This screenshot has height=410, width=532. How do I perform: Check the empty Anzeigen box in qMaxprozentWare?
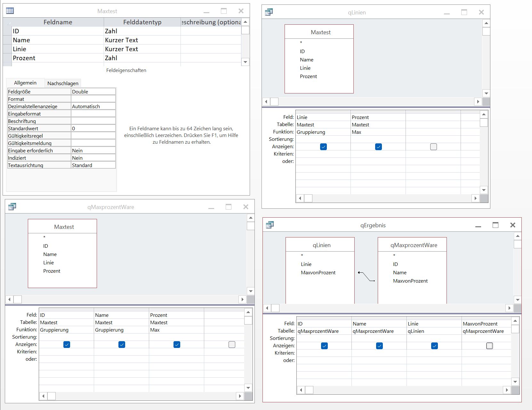click(232, 344)
